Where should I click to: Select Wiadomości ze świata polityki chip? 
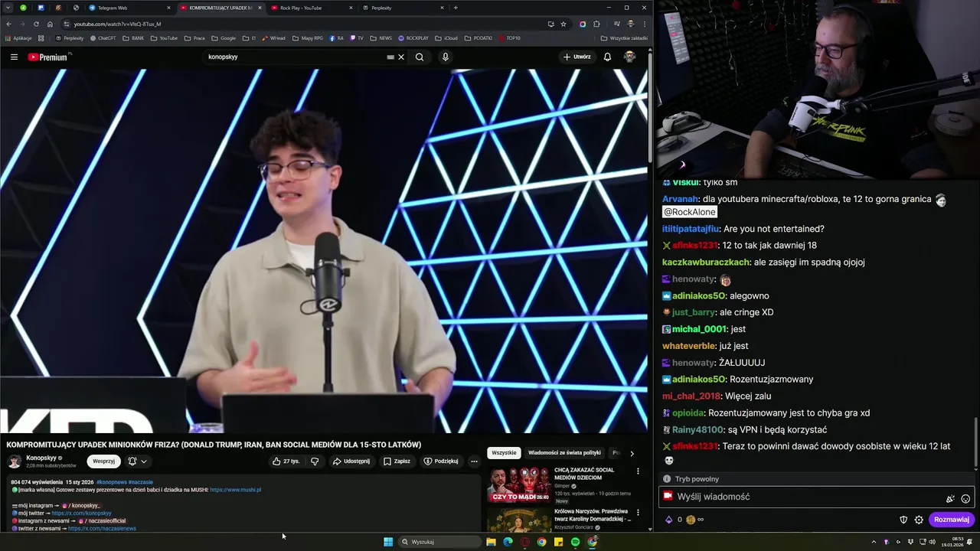[x=564, y=453]
